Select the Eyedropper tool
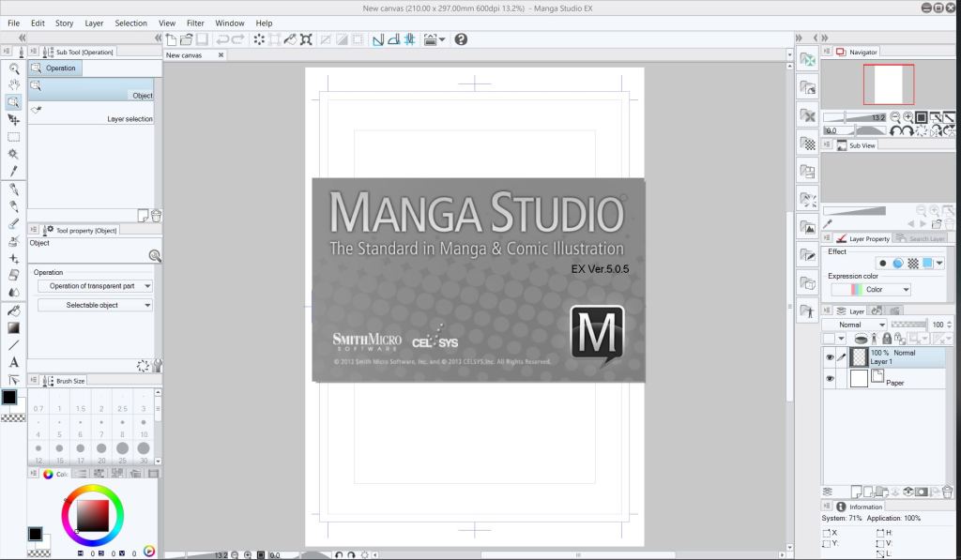 click(14, 172)
